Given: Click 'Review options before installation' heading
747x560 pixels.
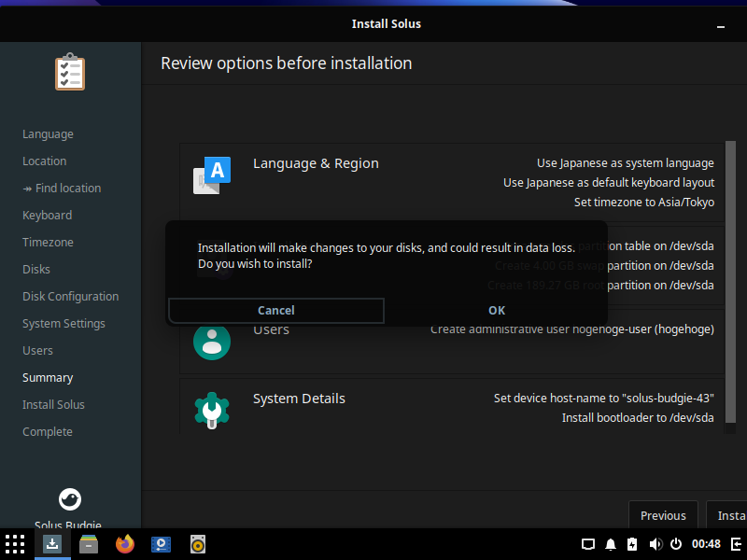Looking at the screenshot, I should click(287, 63).
